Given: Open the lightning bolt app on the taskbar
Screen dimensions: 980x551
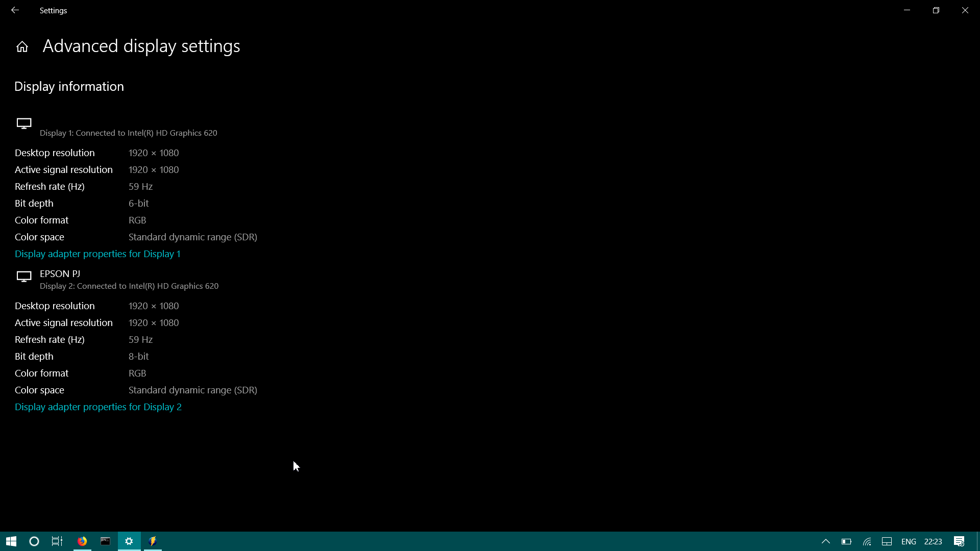Looking at the screenshot, I should pyautogui.click(x=152, y=541).
